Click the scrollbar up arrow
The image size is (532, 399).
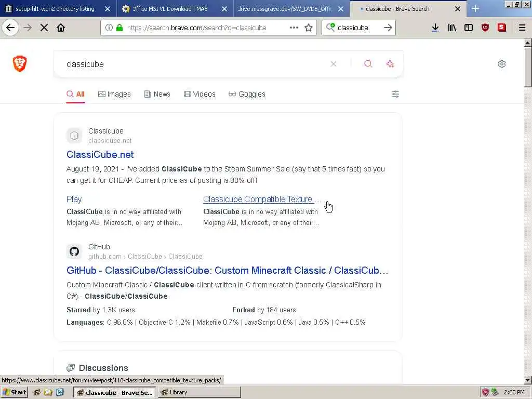527,43
